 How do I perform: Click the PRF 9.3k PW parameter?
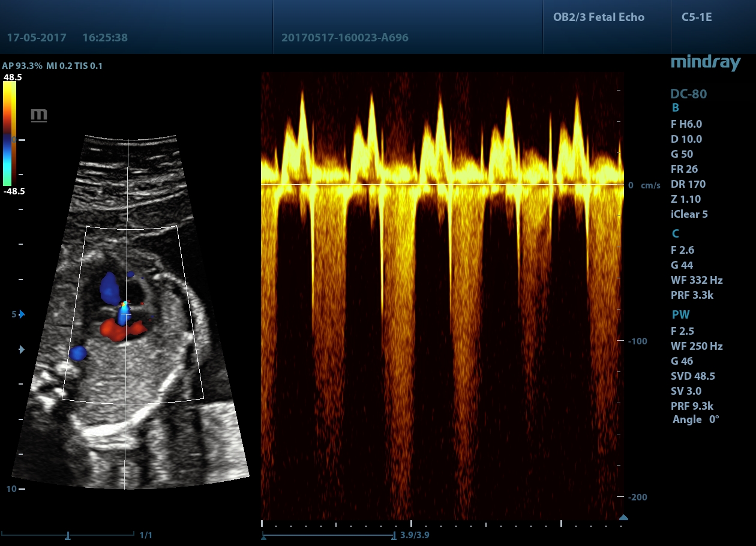pyautogui.click(x=692, y=406)
